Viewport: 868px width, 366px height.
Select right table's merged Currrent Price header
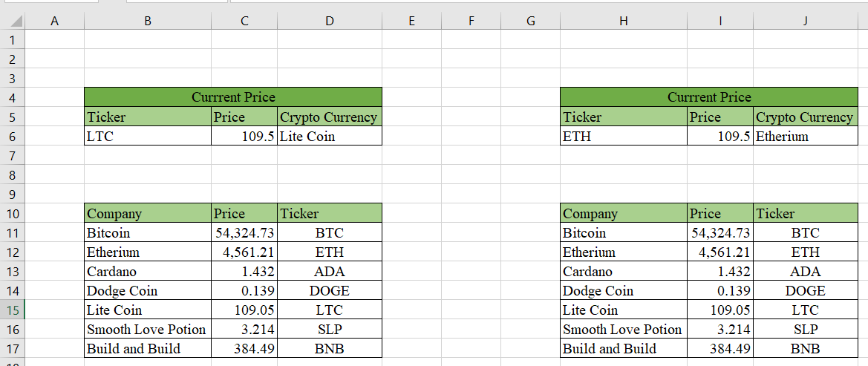pyautogui.click(x=708, y=97)
